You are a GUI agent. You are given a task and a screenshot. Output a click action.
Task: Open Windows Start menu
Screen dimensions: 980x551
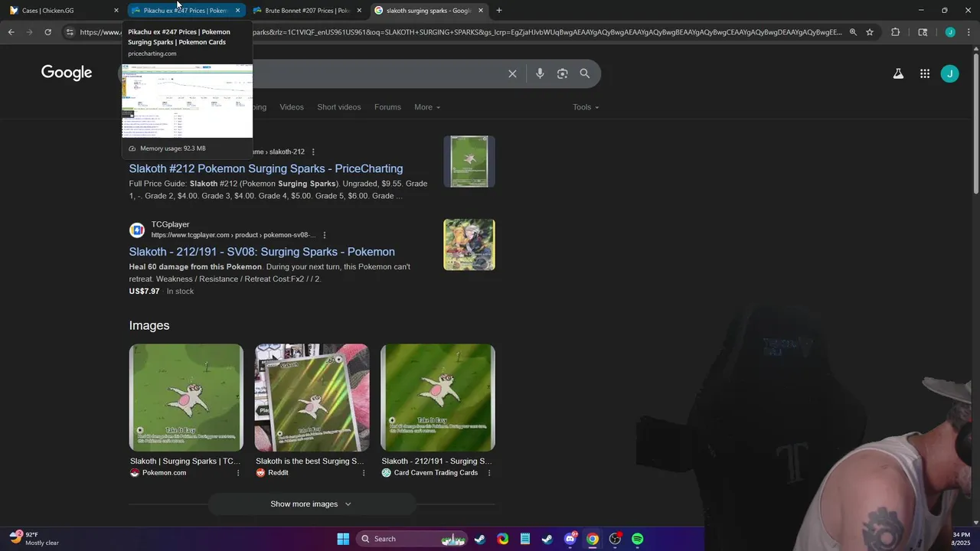click(x=343, y=539)
